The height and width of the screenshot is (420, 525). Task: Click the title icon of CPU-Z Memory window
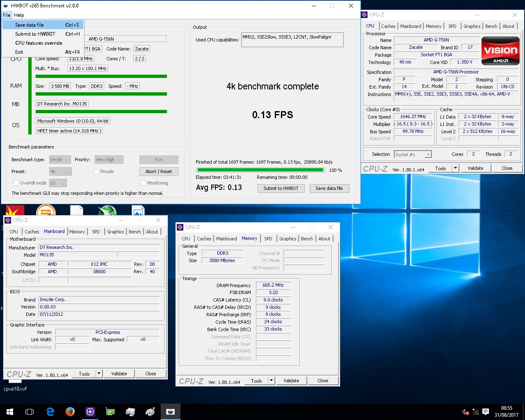[180, 227]
